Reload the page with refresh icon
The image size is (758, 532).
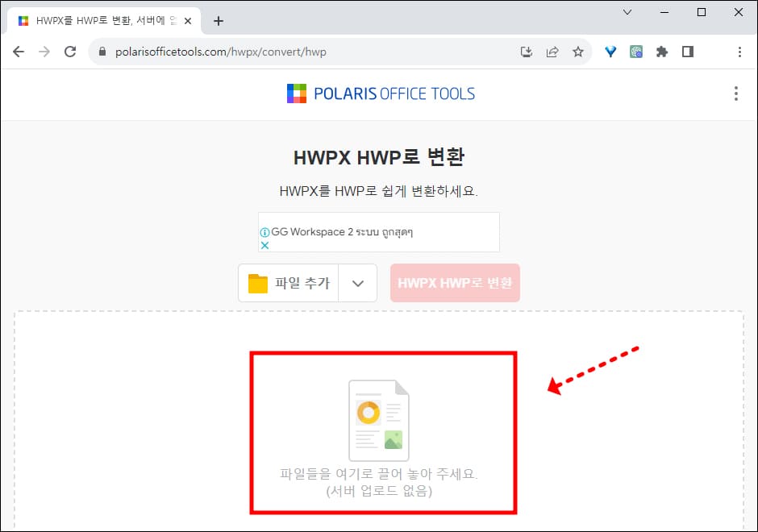tap(70, 51)
